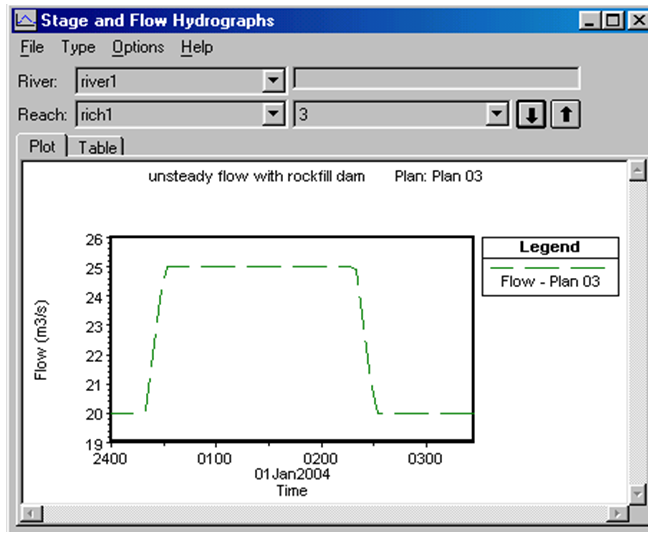The image size is (651, 535).
Task: Open the Help menu
Action: coord(197,47)
